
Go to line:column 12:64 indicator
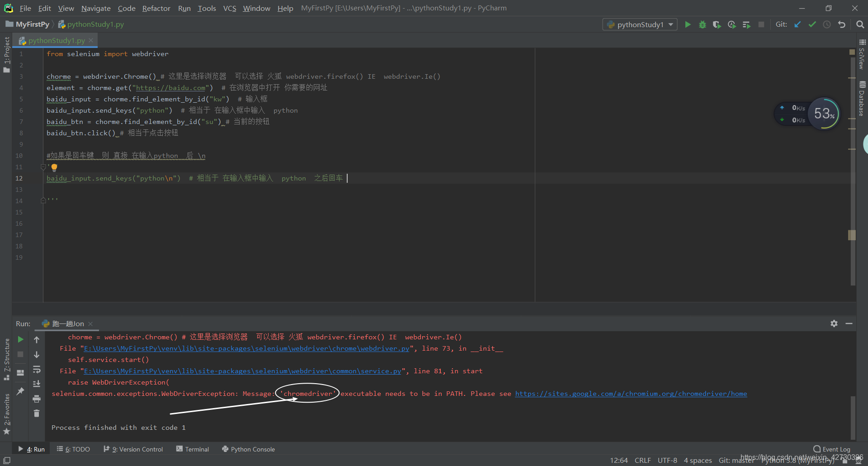619,460
